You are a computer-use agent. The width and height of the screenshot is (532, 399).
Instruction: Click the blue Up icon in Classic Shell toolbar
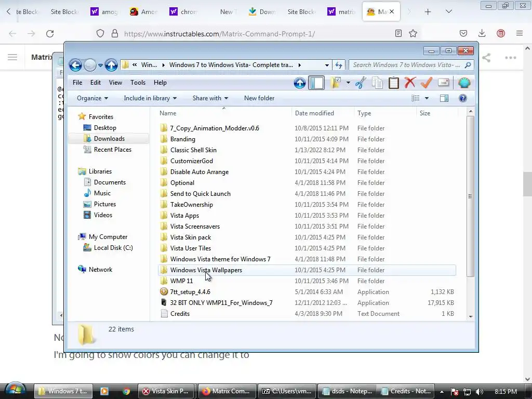click(x=300, y=83)
